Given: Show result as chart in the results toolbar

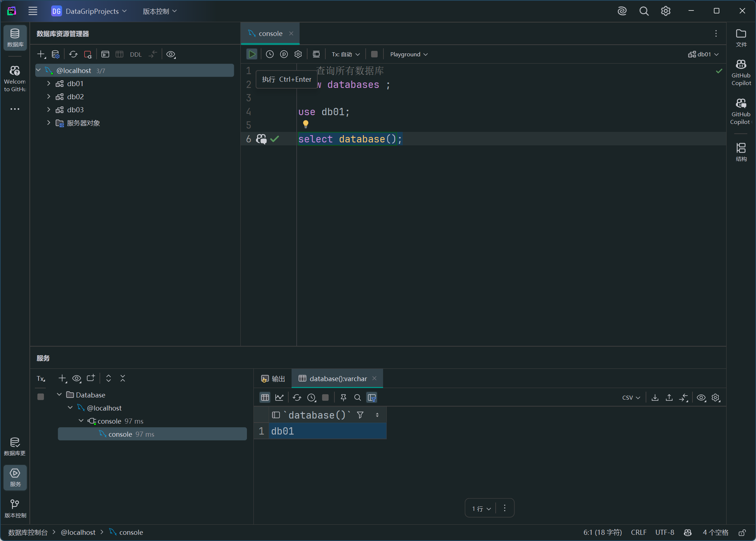Looking at the screenshot, I should [279, 397].
